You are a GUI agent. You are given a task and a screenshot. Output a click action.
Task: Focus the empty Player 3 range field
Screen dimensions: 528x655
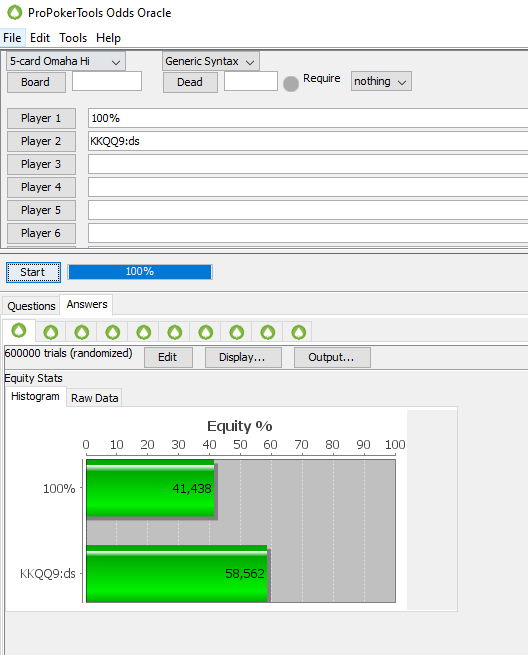pyautogui.click(x=308, y=164)
